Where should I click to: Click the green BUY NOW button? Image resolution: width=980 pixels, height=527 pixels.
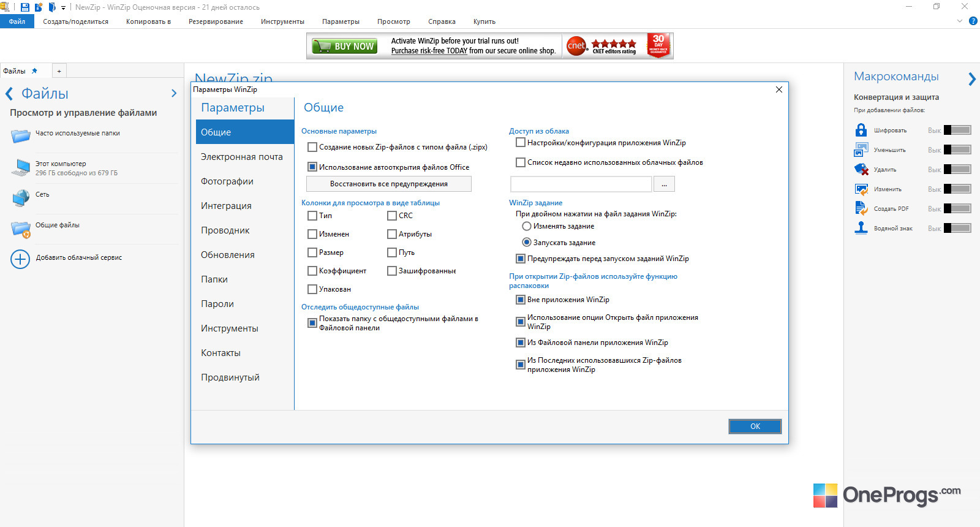(344, 46)
